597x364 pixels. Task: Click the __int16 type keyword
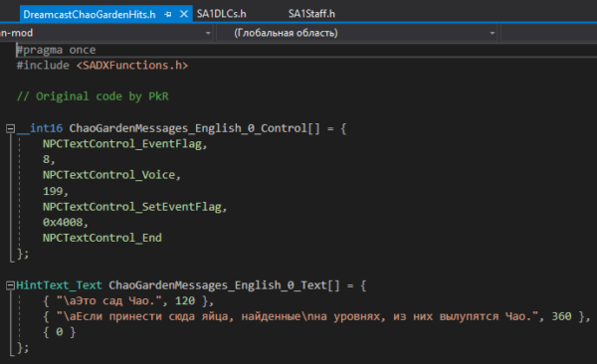coord(40,128)
